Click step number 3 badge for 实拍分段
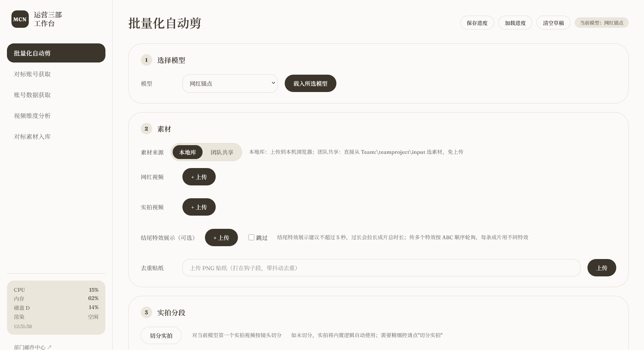 146,312
